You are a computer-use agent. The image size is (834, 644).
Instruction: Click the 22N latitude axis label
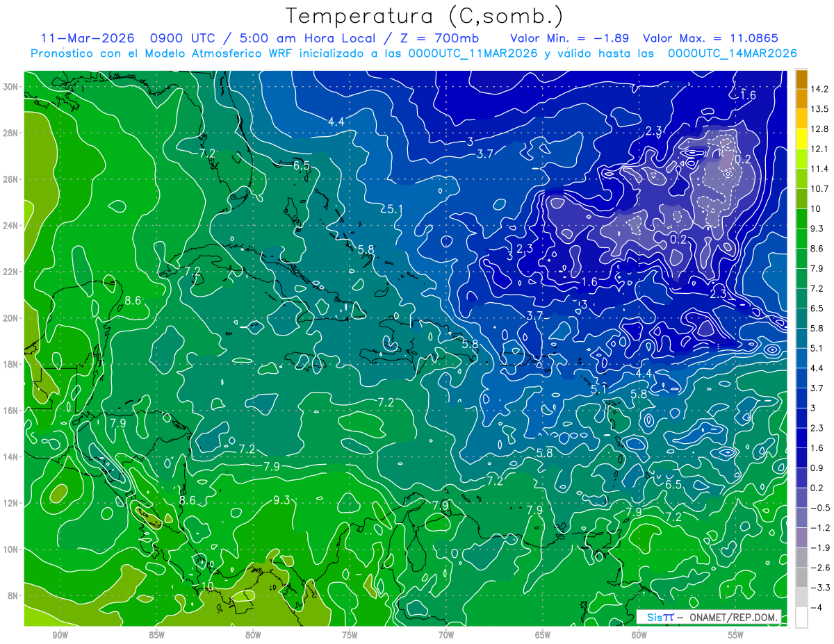[x=12, y=272]
